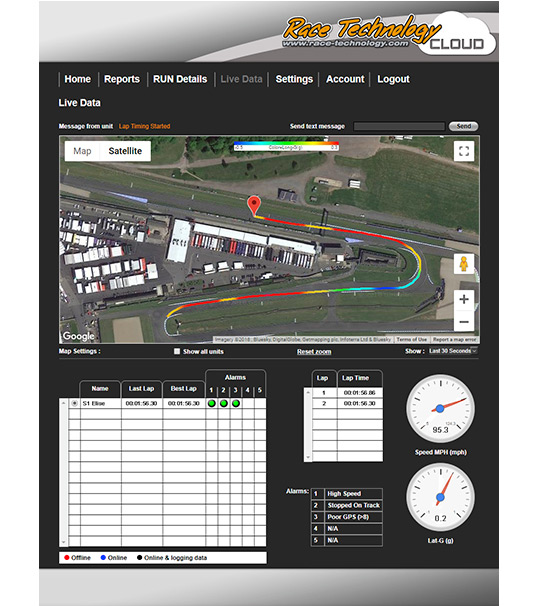Click the Reset zoom link
This screenshot has height=606, width=537.
tap(314, 352)
